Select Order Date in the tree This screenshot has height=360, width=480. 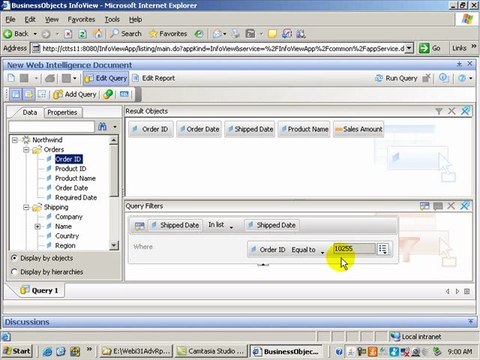click(x=72, y=188)
